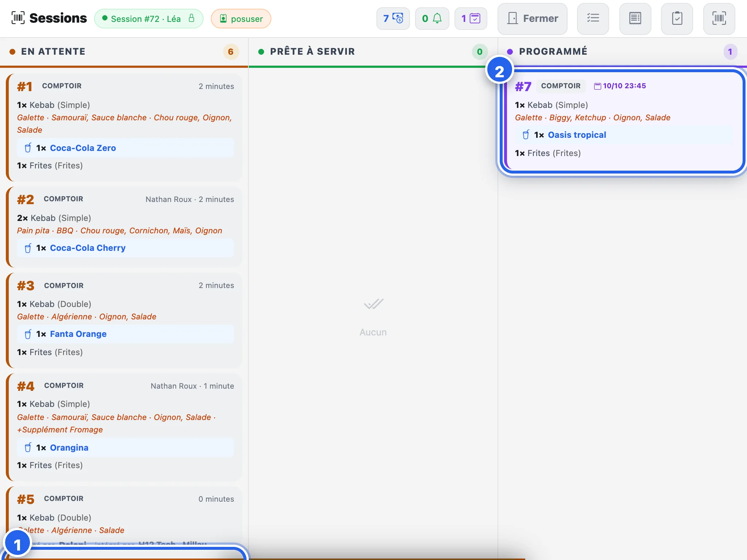747x560 pixels.
Task: Click Coca-Cola Cherry drink line
Action: click(125, 248)
